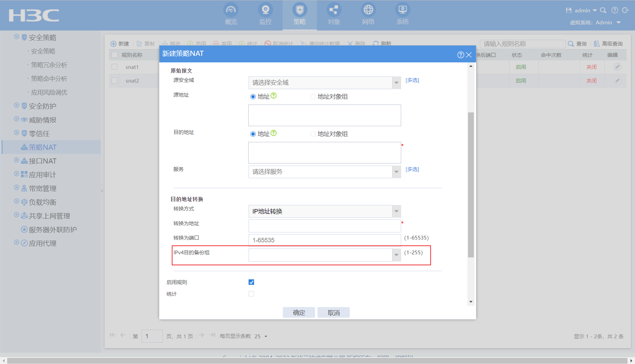Click the 威胁情报 eye icon
The width and height of the screenshot is (635, 364).
pyautogui.click(x=24, y=120)
